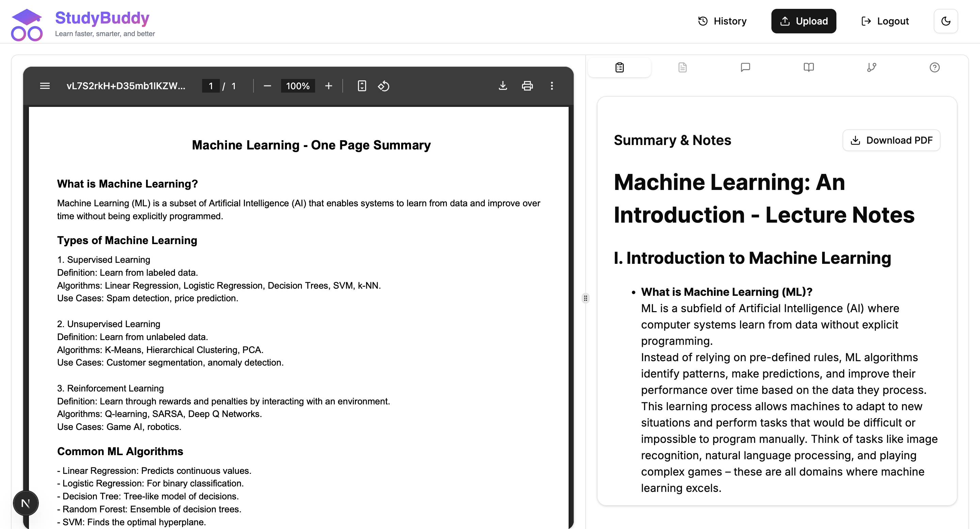Click the PDF zoom in plus icon
The height and width of the screenshot is (529, 980).
tap(329, 86)
